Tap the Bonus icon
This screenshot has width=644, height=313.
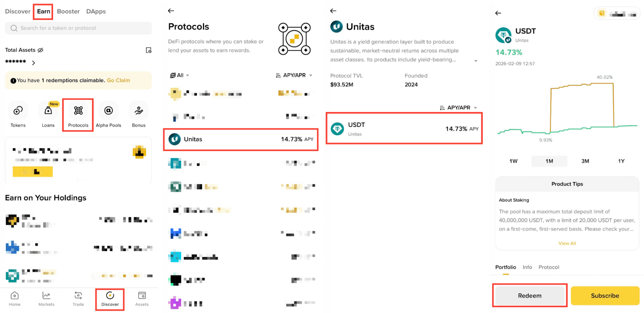pyautogui.click(x=138, y=111)
